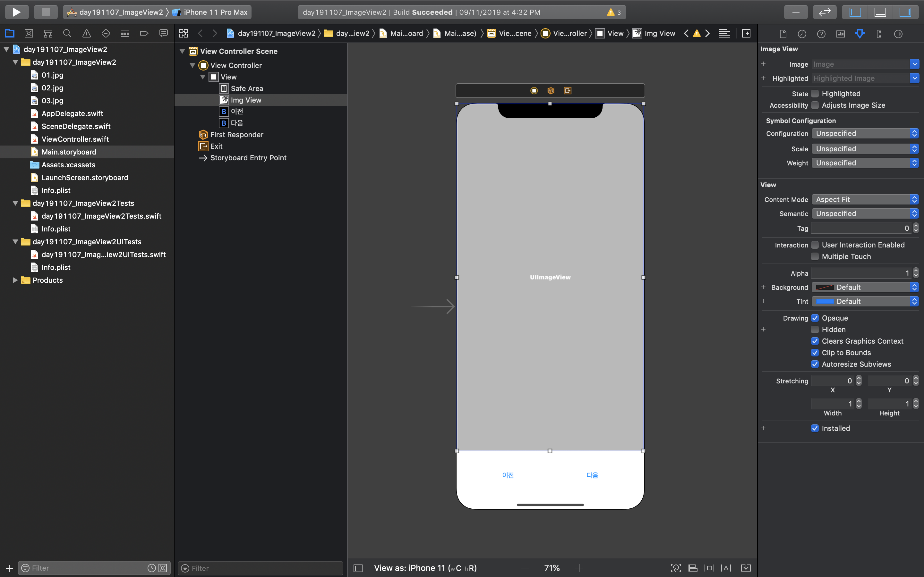
Task: Open the Source Control navigator
Action: coord(29,33)
